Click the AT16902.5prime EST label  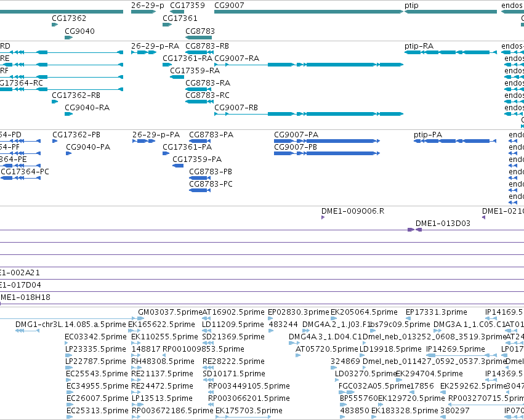pyautogui.click(x=233, y=312)
